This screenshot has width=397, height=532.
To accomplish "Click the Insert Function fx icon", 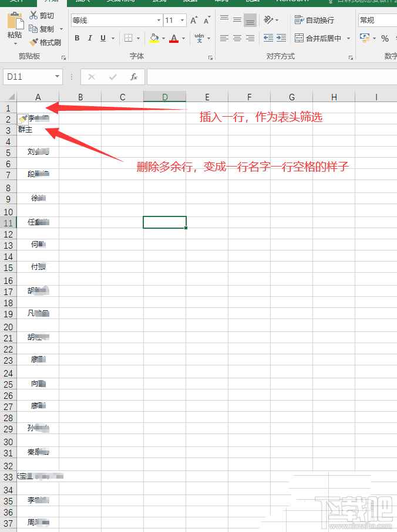I will (x=134, y=77).
